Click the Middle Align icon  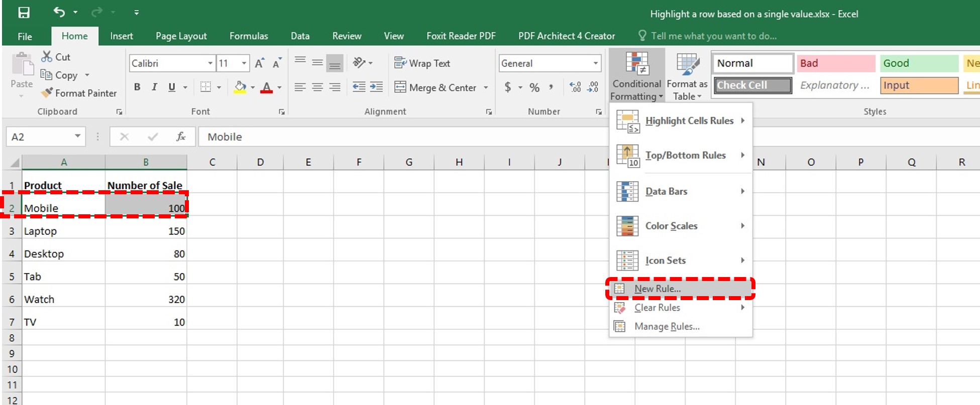pyautogui.click(x=317, y=62)
